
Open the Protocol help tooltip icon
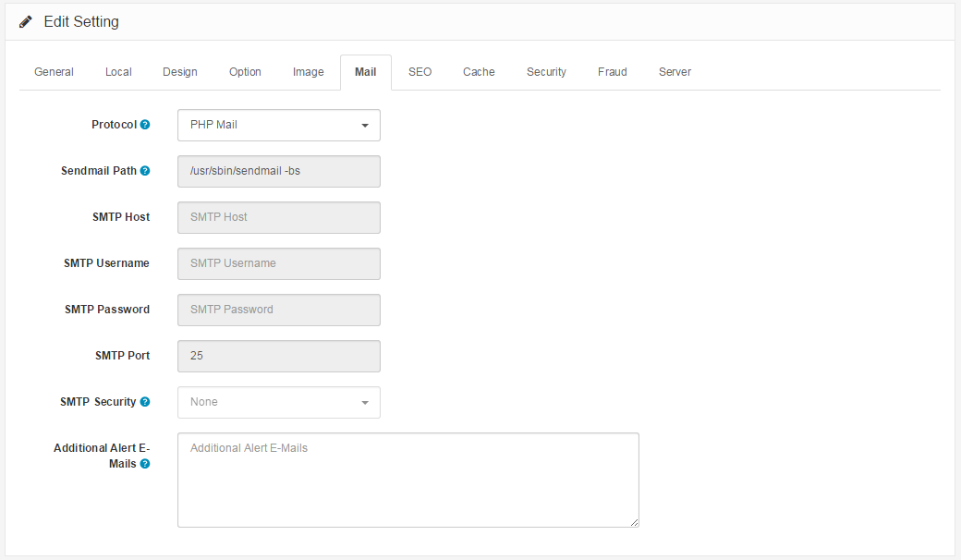tap(147, 124)
